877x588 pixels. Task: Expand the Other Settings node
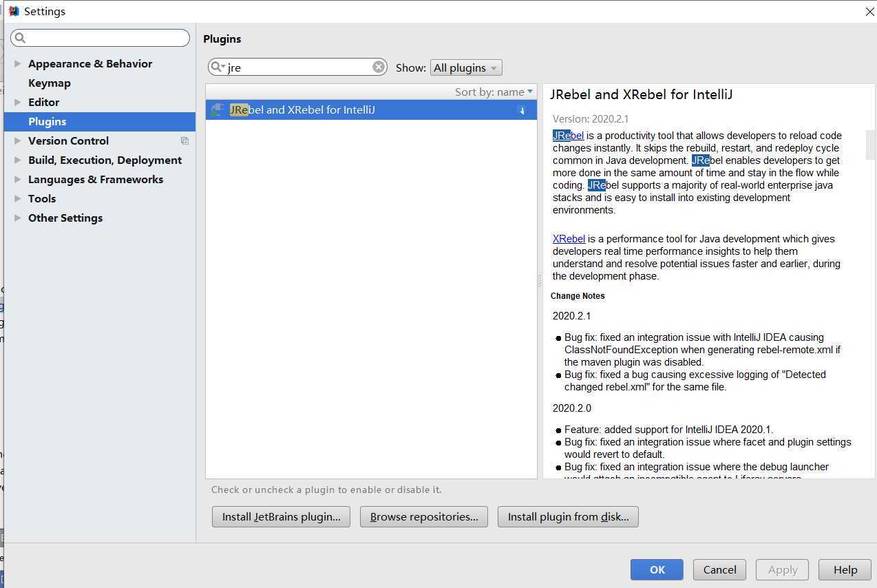(17, 218)
